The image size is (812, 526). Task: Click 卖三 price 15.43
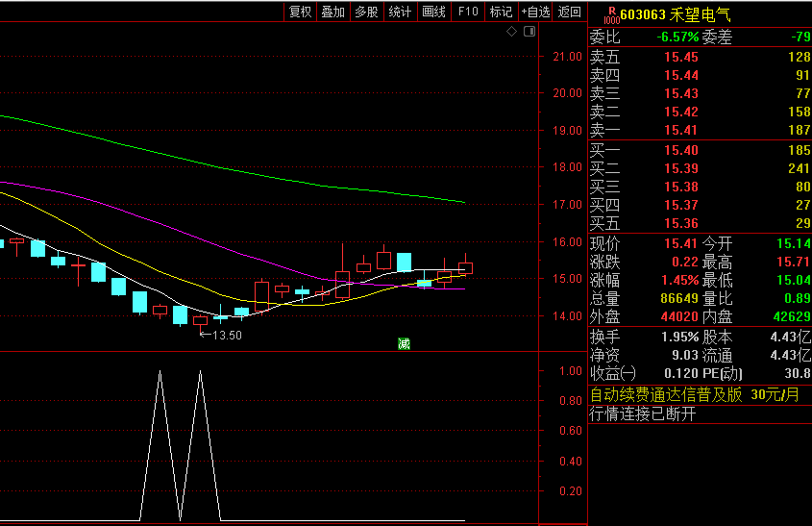681,93
